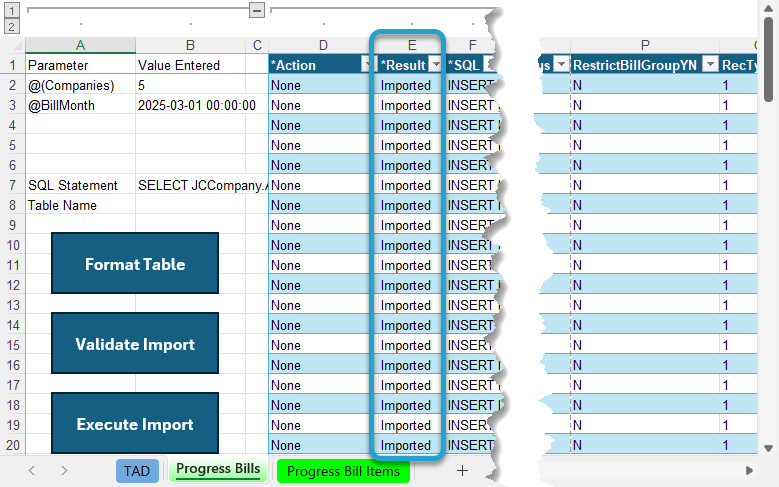
Task: Select cell B2 with value 5
Action: point(190,85)
